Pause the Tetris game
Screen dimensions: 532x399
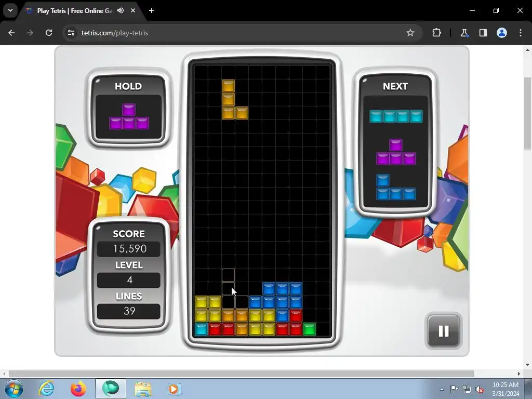pos(444,331)
